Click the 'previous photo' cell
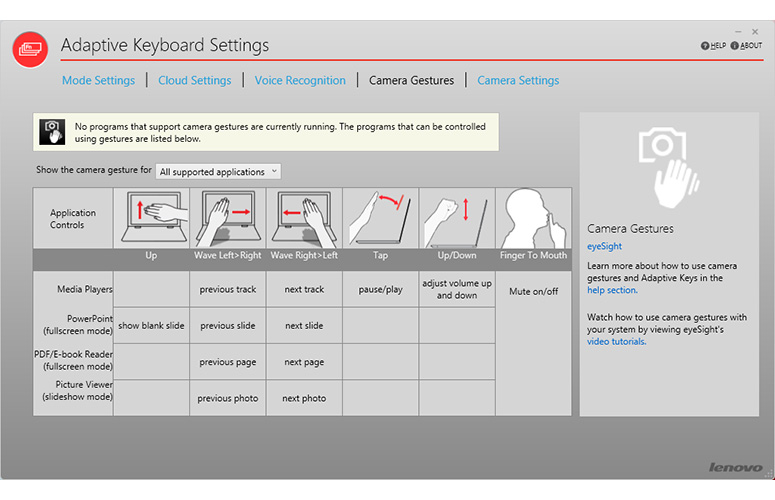The height and width of the screenshot is (500, 775). click(x=228, y=398)
